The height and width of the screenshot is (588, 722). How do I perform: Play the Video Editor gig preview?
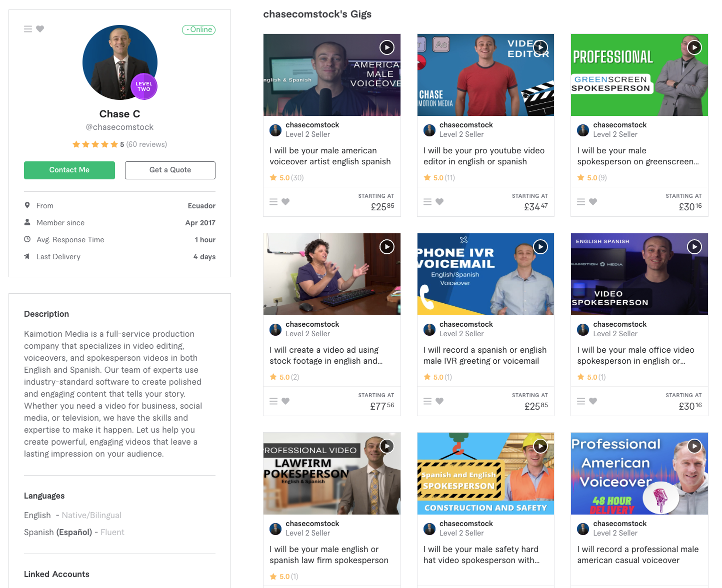pyautogui.click(x=540, y=47)
